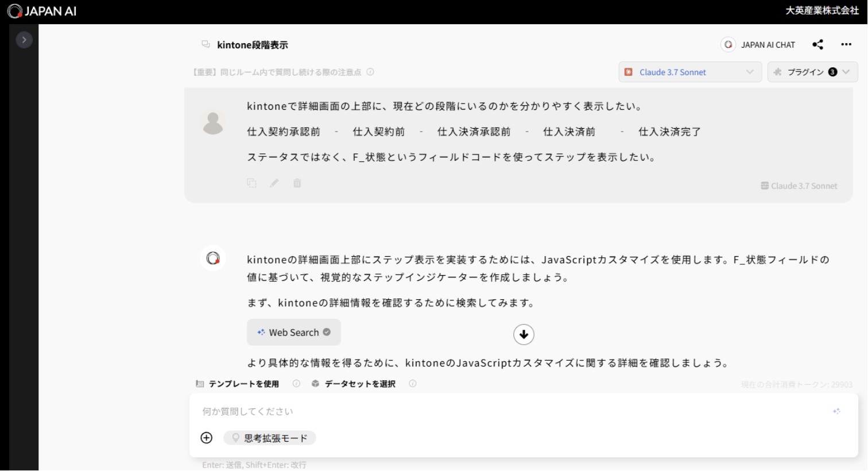868x471 pixels.
Task: Expand the collapsed left sidebar
Action: pos(24,40)
